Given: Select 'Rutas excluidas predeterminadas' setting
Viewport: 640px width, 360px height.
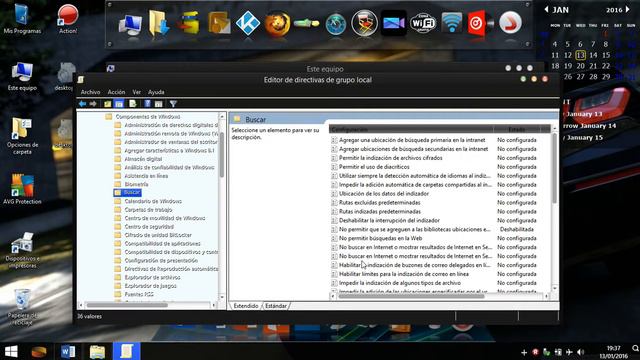Looking at the screenshot, I should [380, 203].
